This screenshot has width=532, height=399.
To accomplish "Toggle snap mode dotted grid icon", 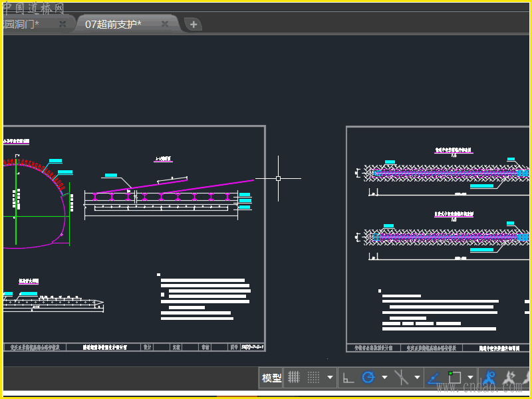I will 313,378.
